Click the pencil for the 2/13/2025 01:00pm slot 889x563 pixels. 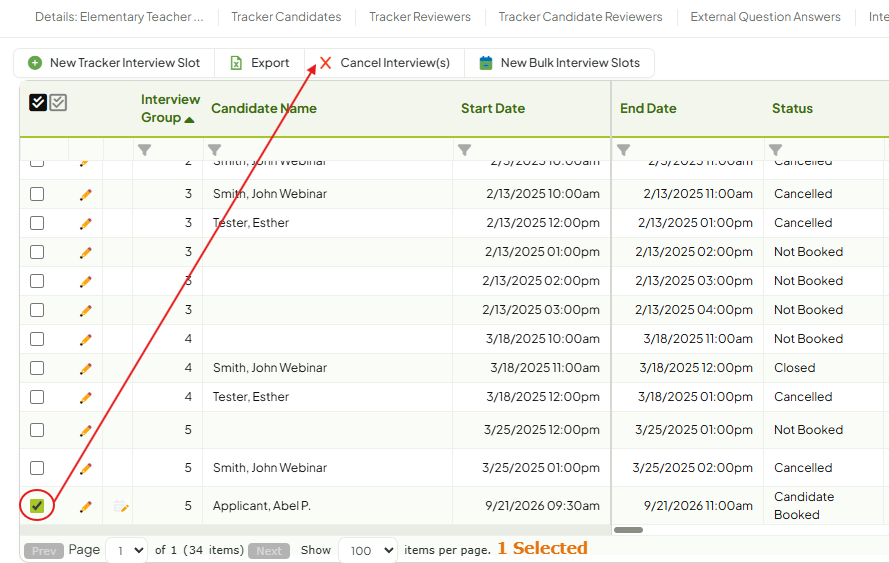[x=86, y=252]
